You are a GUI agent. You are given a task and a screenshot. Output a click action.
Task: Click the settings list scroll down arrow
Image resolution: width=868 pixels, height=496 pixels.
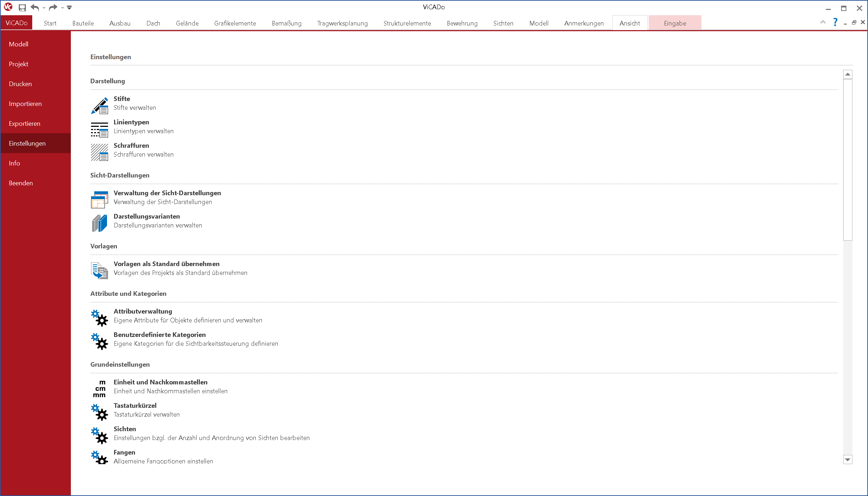click(x=848, y=460)
